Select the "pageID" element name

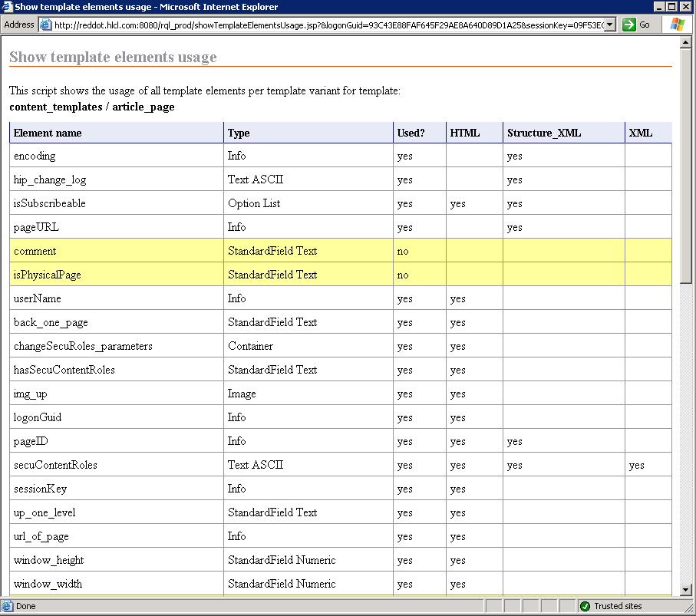[x=31, y=442]
